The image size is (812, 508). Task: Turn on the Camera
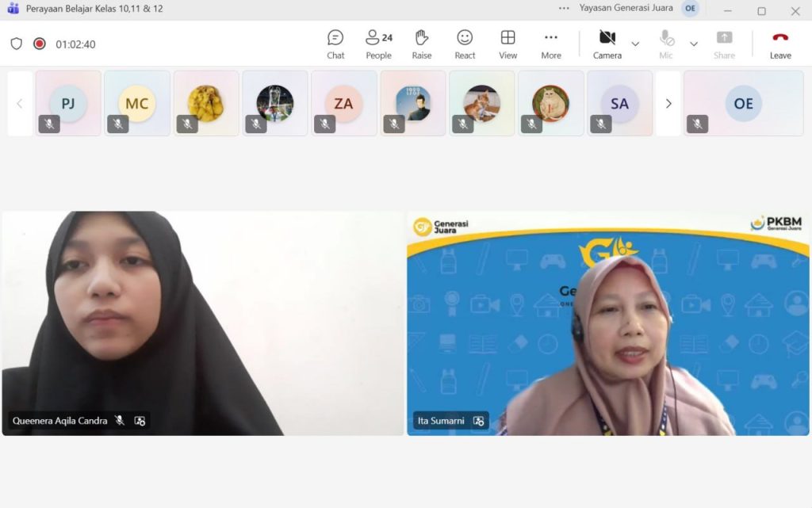[x=607, y=44]
